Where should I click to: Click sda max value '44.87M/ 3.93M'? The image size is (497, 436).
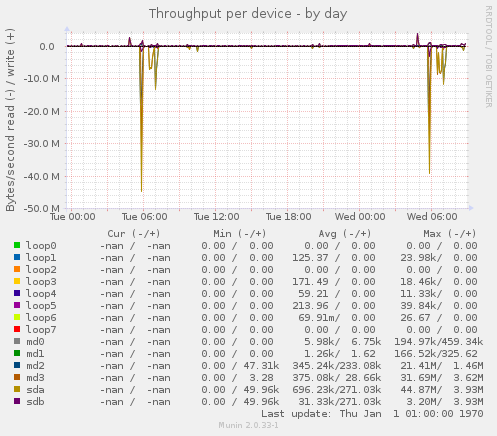point(442,390)
